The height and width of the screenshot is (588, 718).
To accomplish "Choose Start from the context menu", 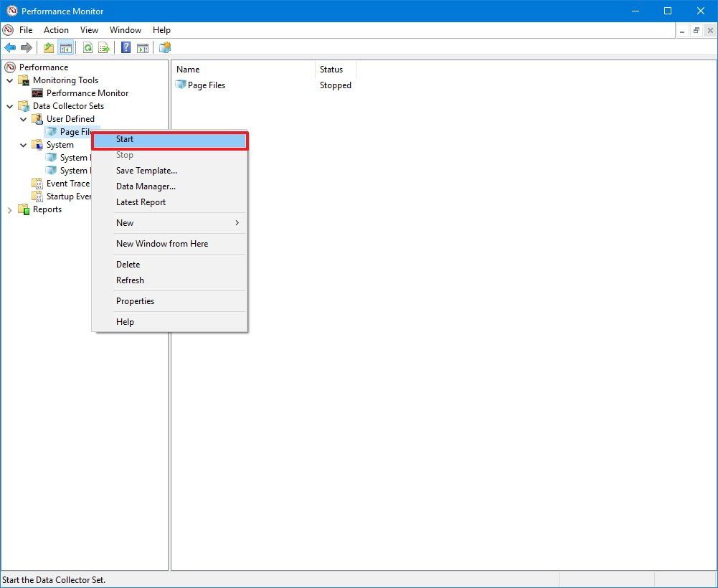I will (125, 139).
